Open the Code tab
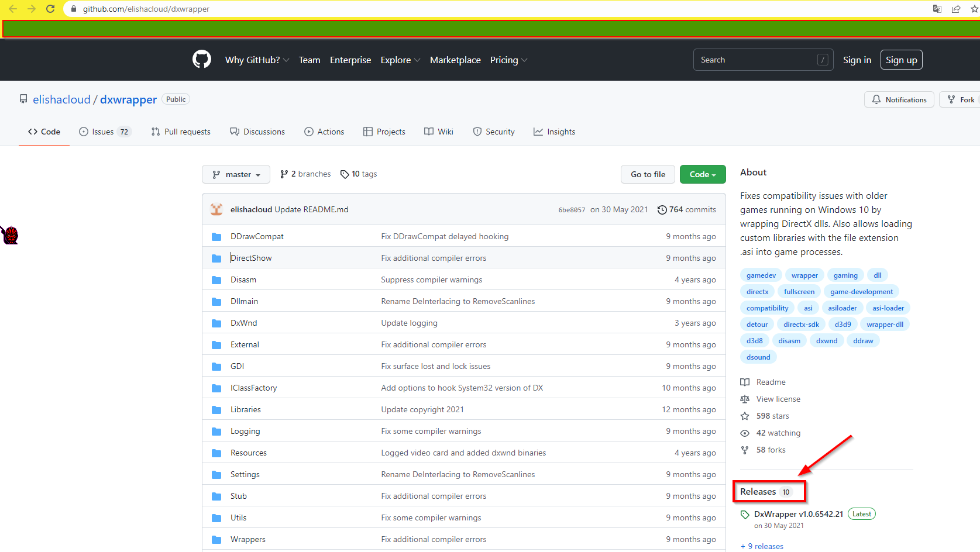 tap(44, 132)
